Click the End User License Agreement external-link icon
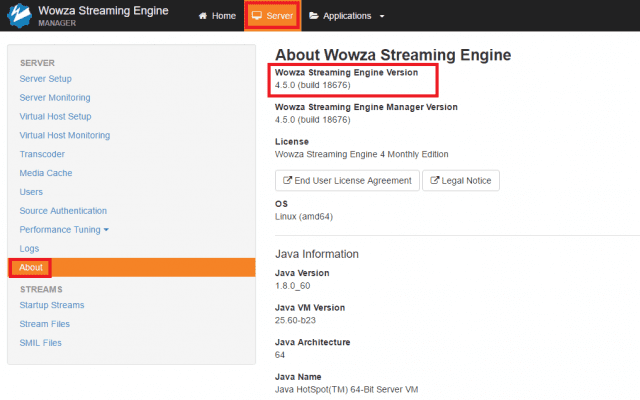Screen dimensions: 640x400 (287, 180)
